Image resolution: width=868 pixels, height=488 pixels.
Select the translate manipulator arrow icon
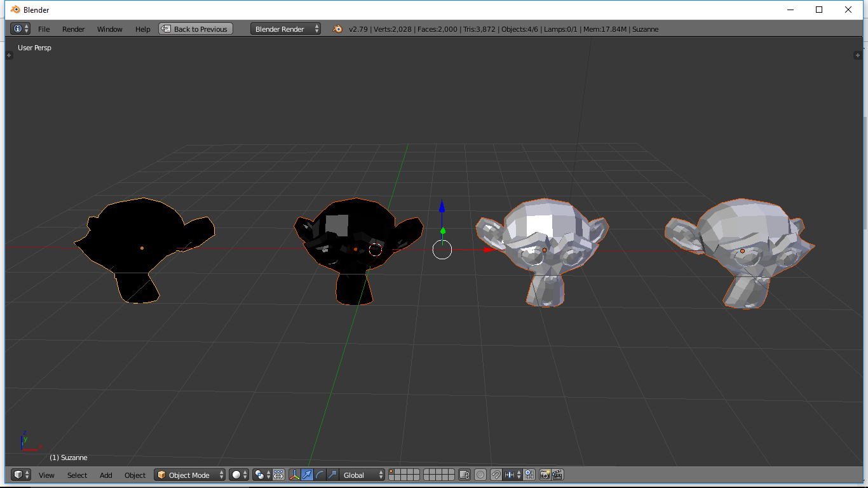click(306, 475)
